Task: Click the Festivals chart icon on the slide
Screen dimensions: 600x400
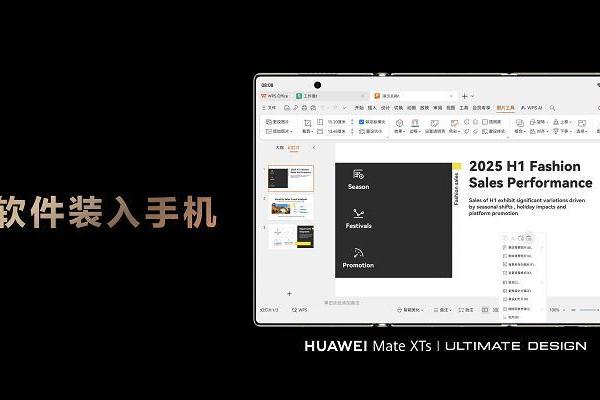Action: click(358, 213)
